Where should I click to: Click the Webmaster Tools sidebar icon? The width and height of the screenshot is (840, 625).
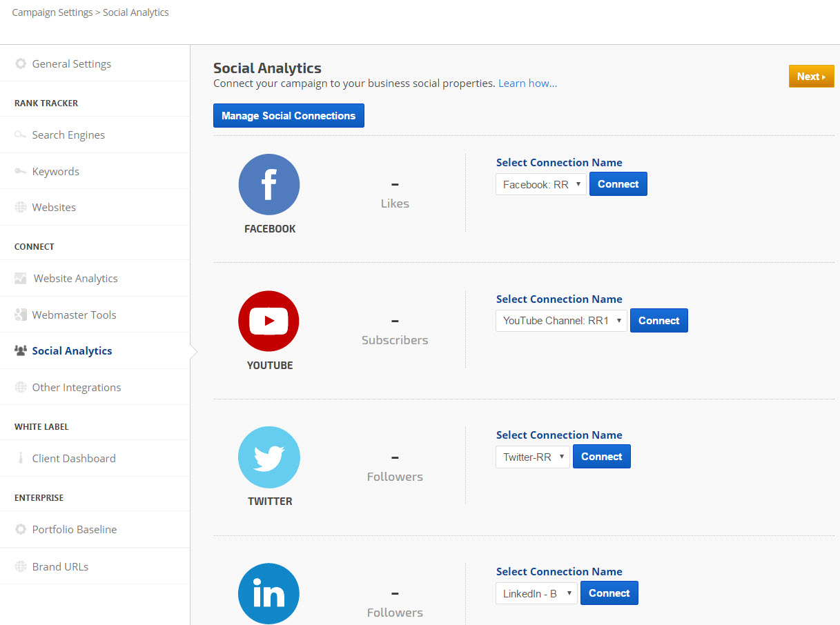[21, 315]
